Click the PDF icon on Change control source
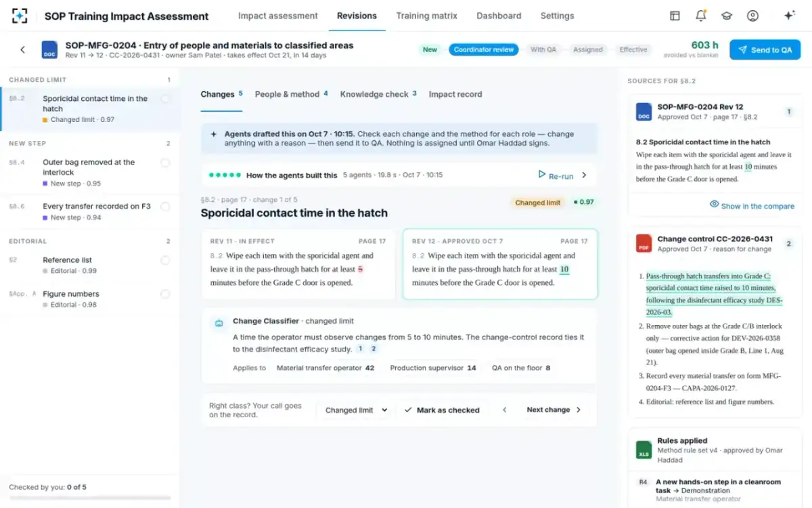The image size is (812, 508). click(644, 243)
